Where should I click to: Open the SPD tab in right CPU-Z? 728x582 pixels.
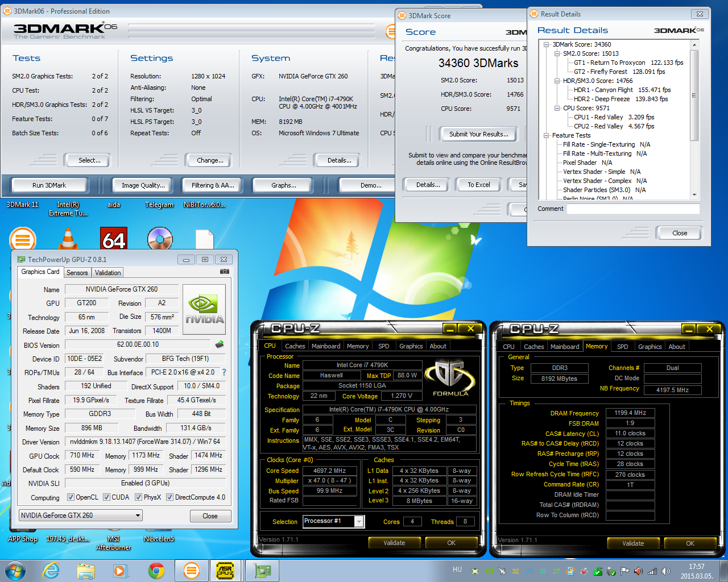tap(623, 347)
